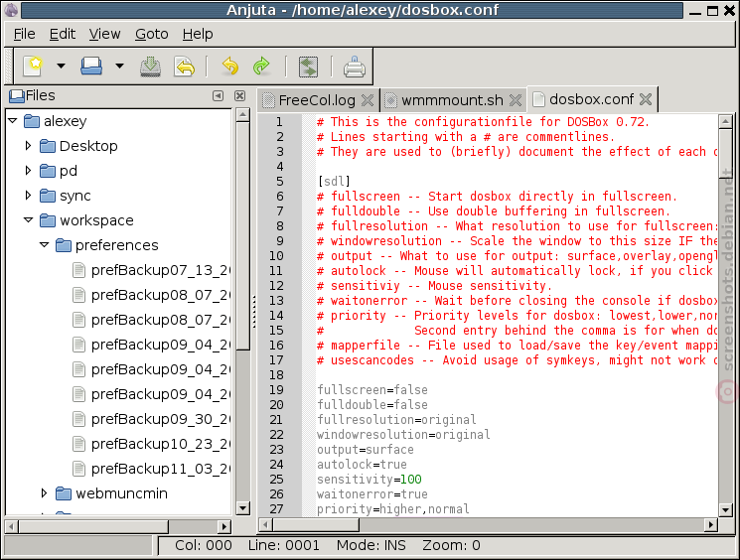The height and width of the screenshot is (560, 740).
Task: Create a new file with toolbar icon
Action: pyautogui.click(x=33, y=67)
